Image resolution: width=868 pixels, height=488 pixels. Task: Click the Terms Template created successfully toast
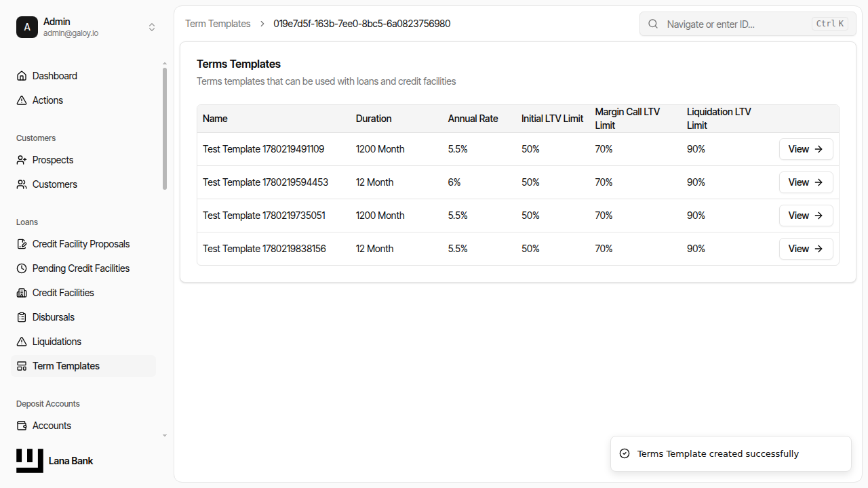(x=730, y=453)
